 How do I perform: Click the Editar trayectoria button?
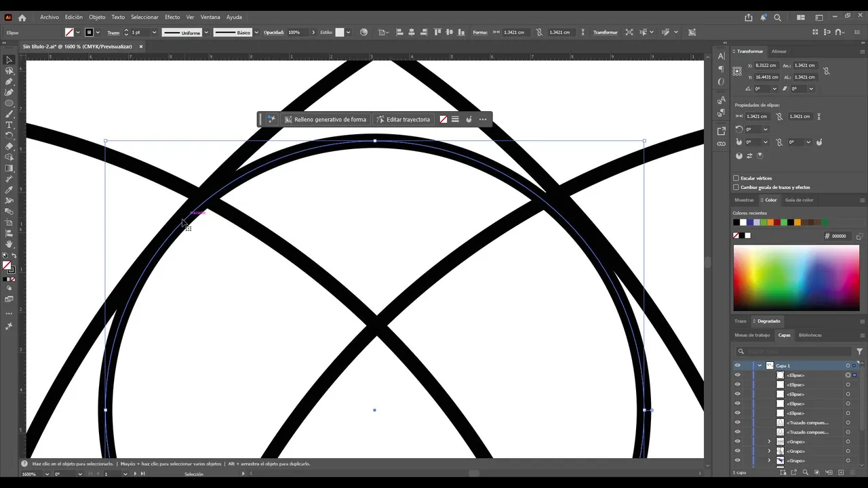click(403, 119)
